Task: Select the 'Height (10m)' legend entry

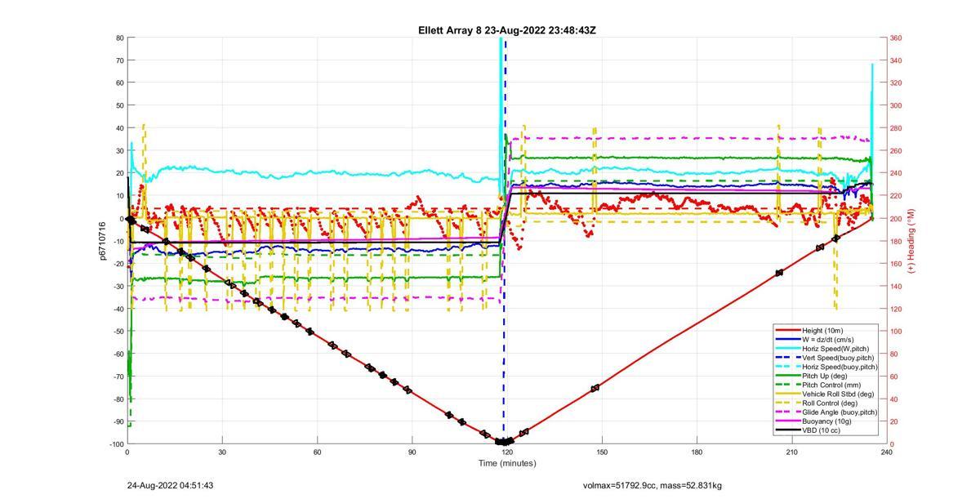Action: 822,331
